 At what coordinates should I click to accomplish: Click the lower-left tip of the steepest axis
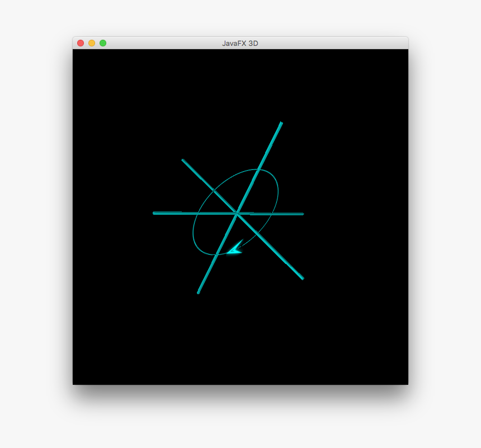point(198,292)
